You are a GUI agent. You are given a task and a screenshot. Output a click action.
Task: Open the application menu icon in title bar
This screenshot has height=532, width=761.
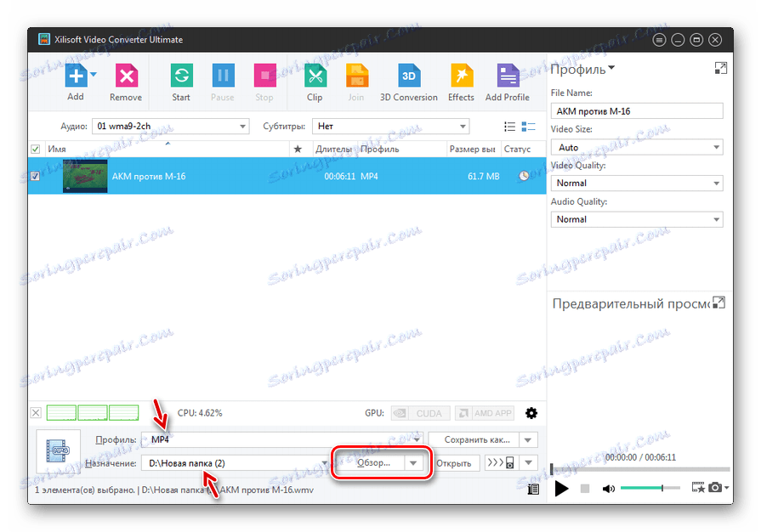pos(659,40)
